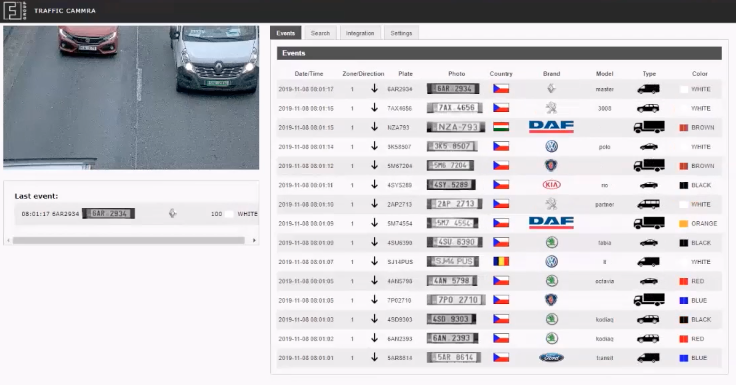Click the truck type icon in the 7P02710 row

[x=649, y=300]
